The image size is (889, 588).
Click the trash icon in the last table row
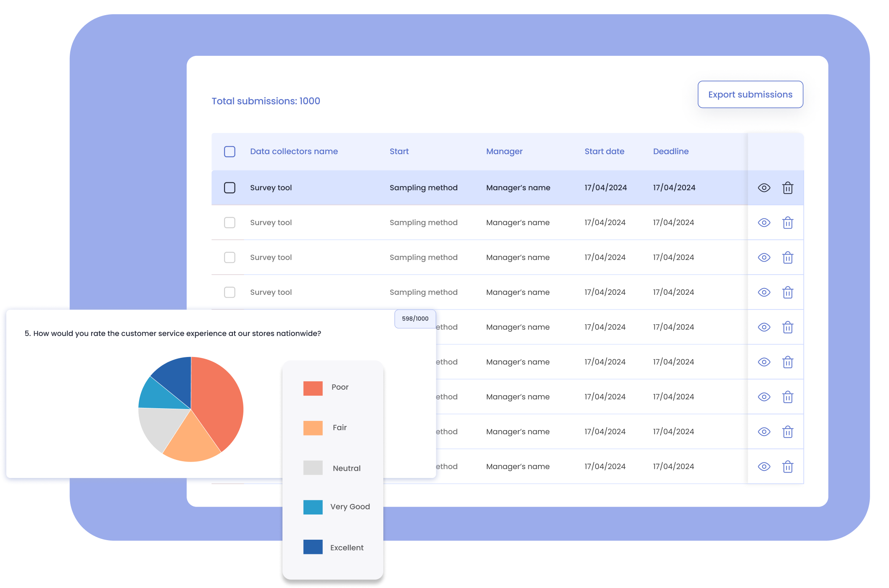(x=787, y=467)
